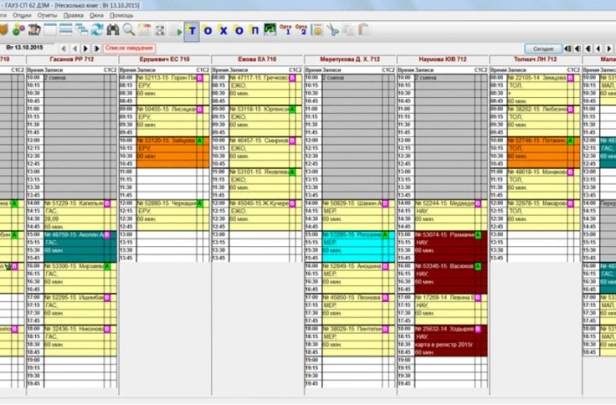Click the blue П toolbar icon
Screen dimensions: 616x405
(x=254, y=30)
